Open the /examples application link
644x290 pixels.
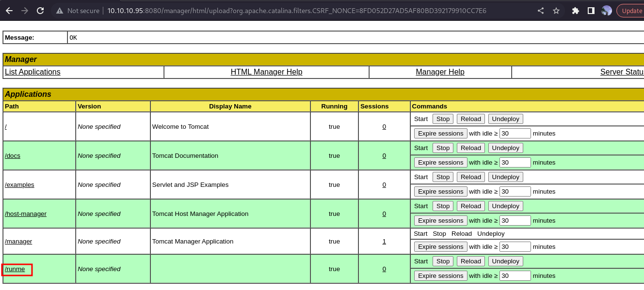(x=19, y=185)
